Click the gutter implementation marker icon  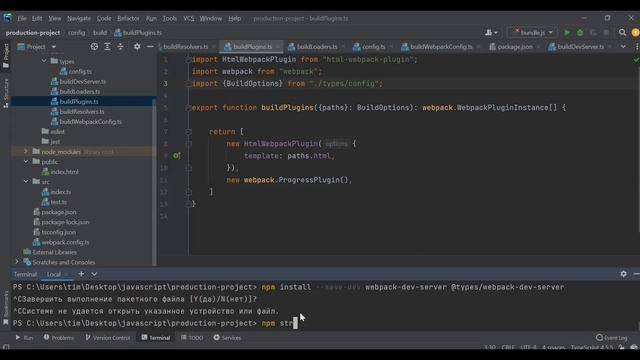(x=176, y=156)
